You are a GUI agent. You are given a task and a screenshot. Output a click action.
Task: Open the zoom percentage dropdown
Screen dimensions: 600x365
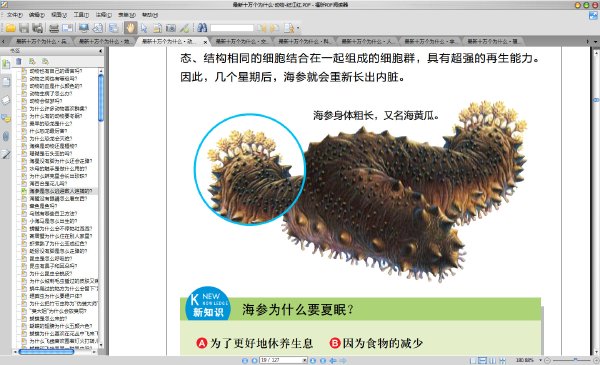(540, 360)
